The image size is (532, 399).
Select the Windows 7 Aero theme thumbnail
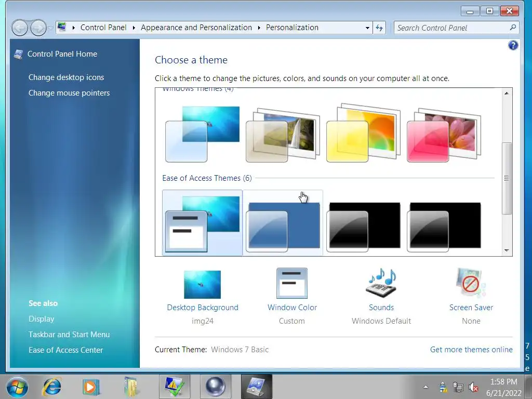click(x=202, y=134)
